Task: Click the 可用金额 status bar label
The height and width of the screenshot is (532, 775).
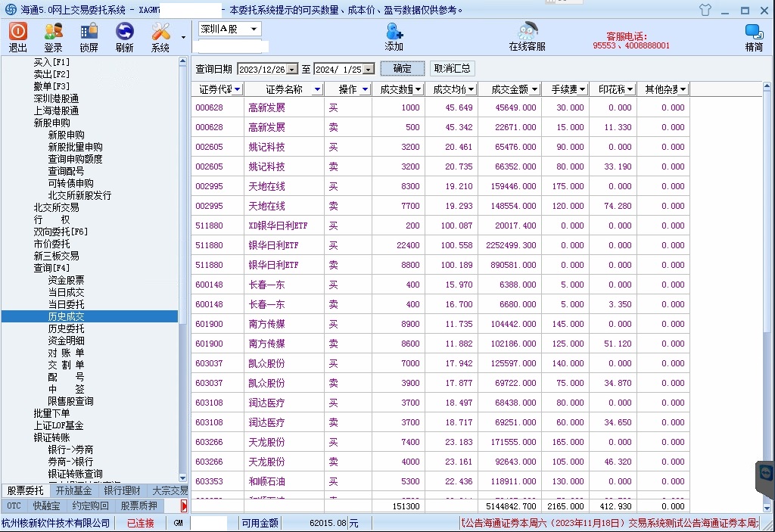Action: (x=260, y=523)
